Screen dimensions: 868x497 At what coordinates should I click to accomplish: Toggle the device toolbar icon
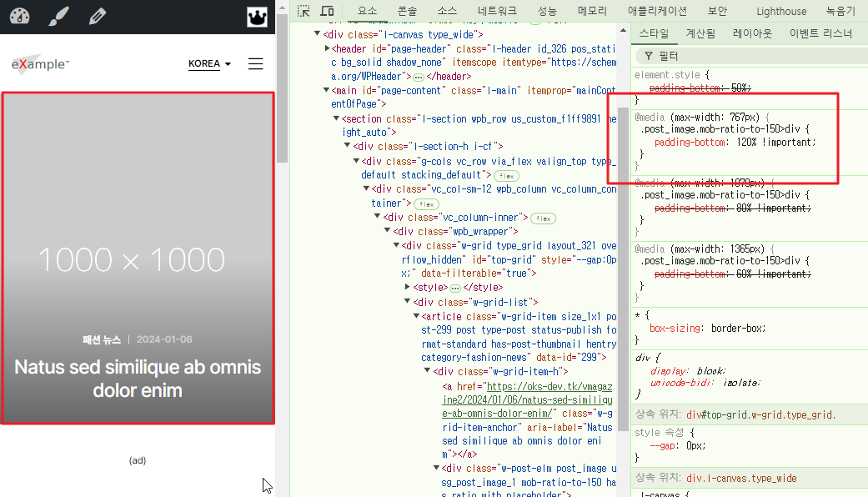tap(327, 11)
